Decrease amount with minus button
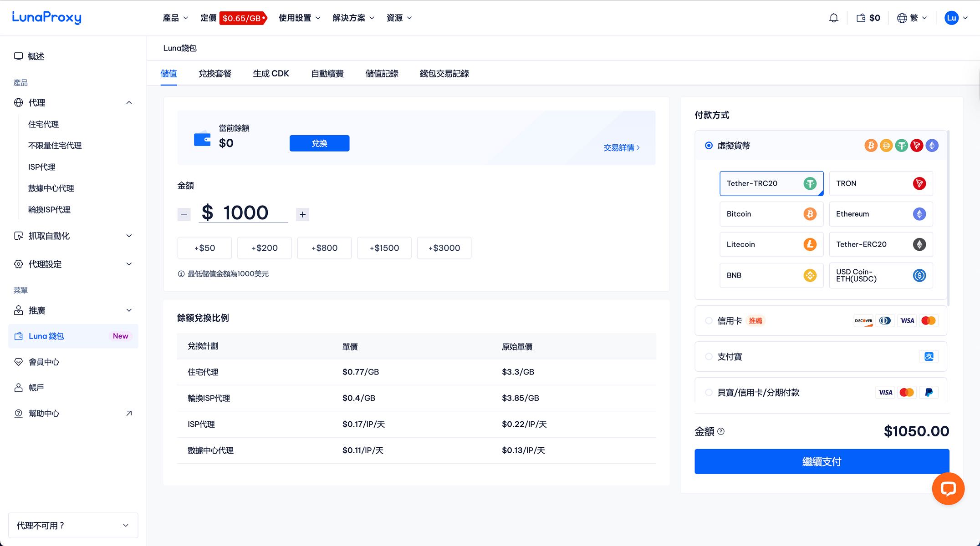The height and width of the screenshot is (546, 980). (184, 214)
